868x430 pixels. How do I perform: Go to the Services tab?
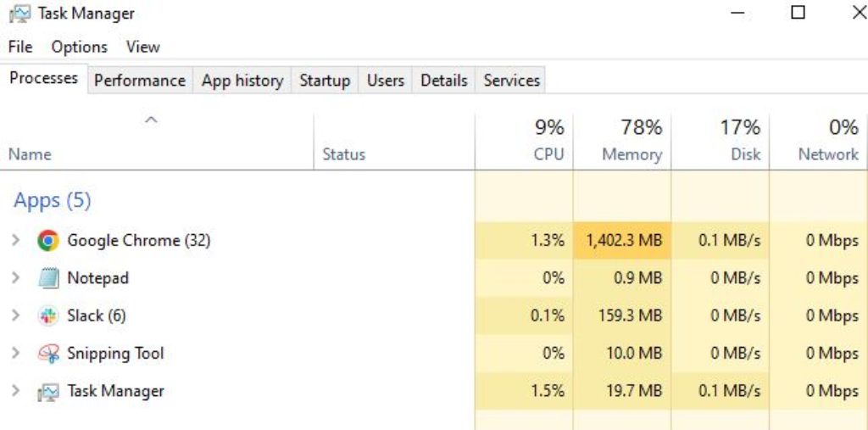click(x=511, y=81)
